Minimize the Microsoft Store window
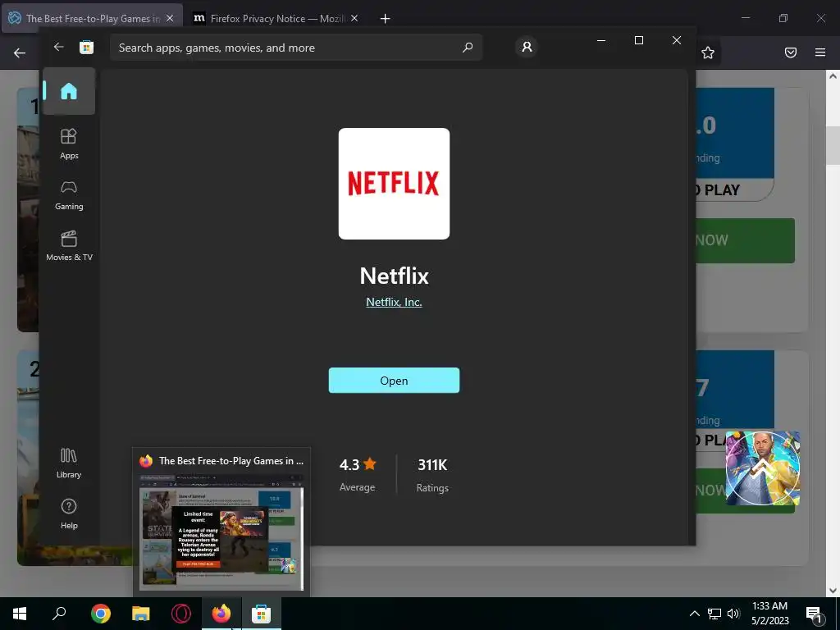 coord(601,41)
